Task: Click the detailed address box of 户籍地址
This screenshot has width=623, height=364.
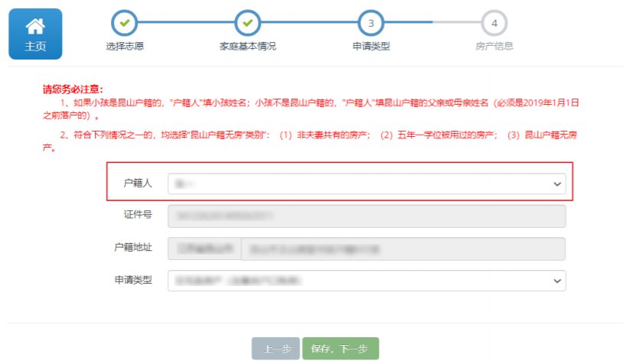Action: click(x=403, y=249)
